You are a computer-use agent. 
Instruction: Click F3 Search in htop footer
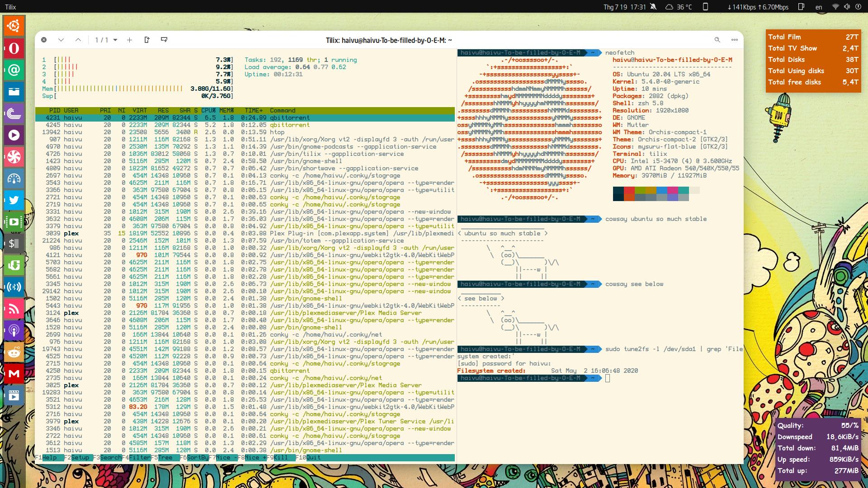pos(108,457)
